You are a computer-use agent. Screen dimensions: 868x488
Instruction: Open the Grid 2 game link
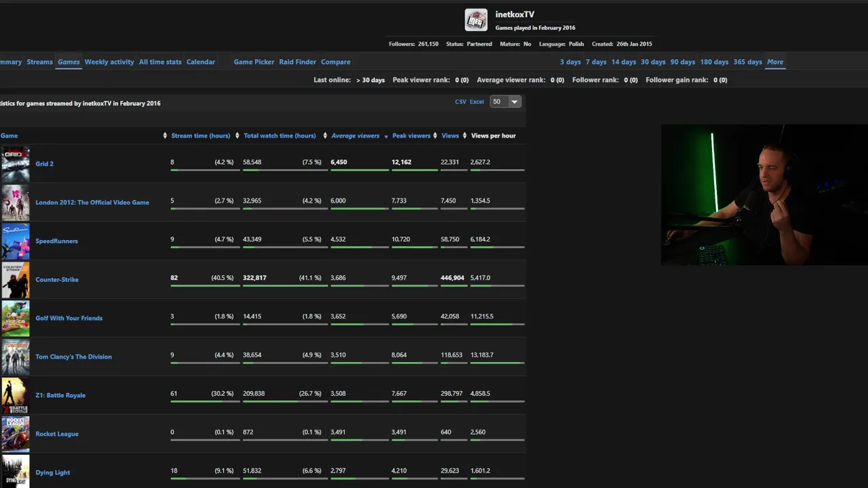point(44,164)
